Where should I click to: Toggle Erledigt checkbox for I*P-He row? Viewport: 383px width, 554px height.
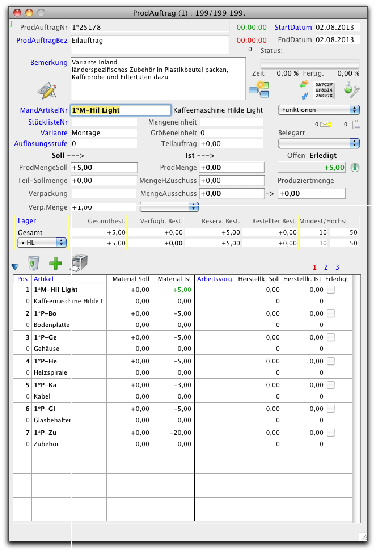pyautogui.click(x=331, y=361)
